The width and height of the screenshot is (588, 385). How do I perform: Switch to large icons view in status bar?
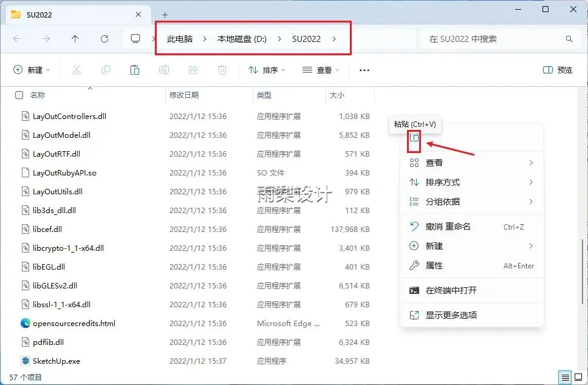click(x=579, y=377)
